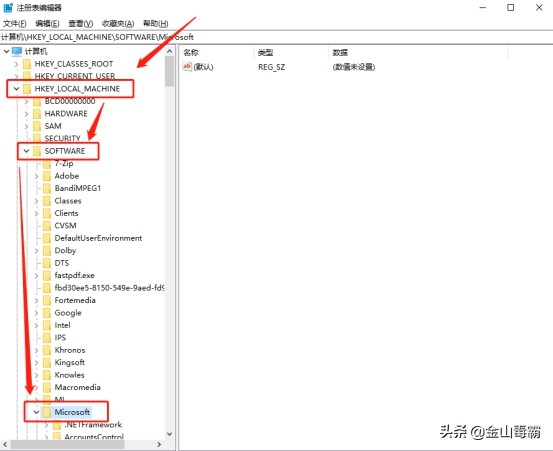Image resolution: width=553 pixels, height=451 pixels.
Task: Expand the HKEY_CLASSES_ROOT key
Action: [x=16, y=64]
